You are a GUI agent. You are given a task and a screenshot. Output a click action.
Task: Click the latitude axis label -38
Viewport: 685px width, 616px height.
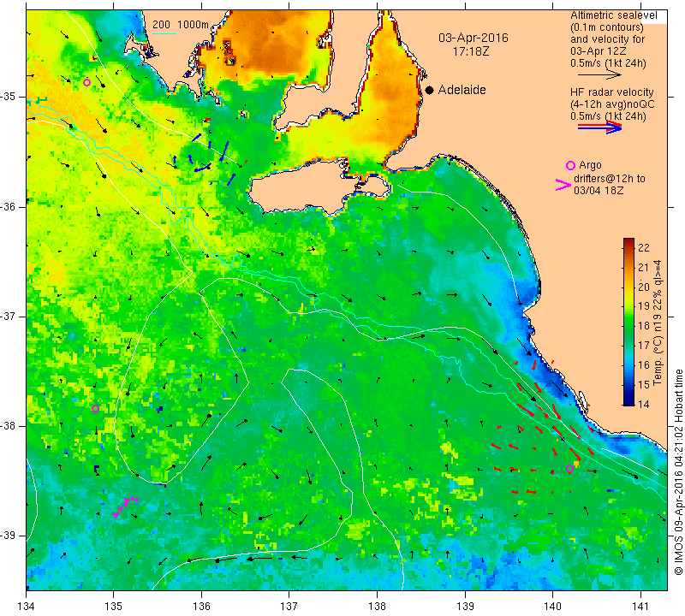coord(9,426)
